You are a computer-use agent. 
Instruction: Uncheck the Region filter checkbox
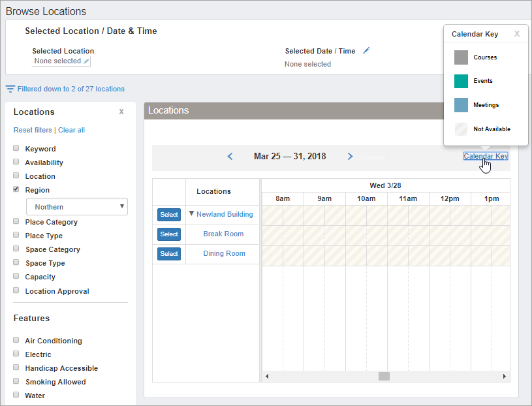pyautogui.click(x=16, y=189)
